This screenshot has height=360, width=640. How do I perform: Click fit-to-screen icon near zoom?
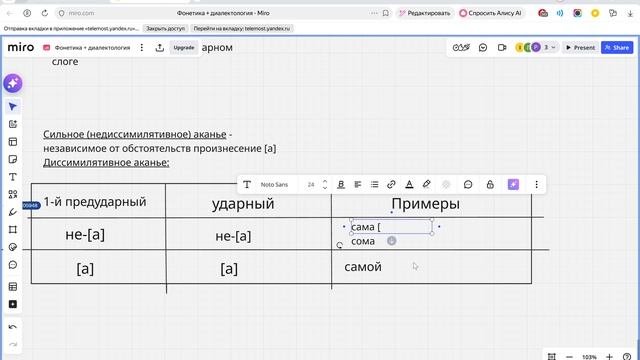point(551,356)
